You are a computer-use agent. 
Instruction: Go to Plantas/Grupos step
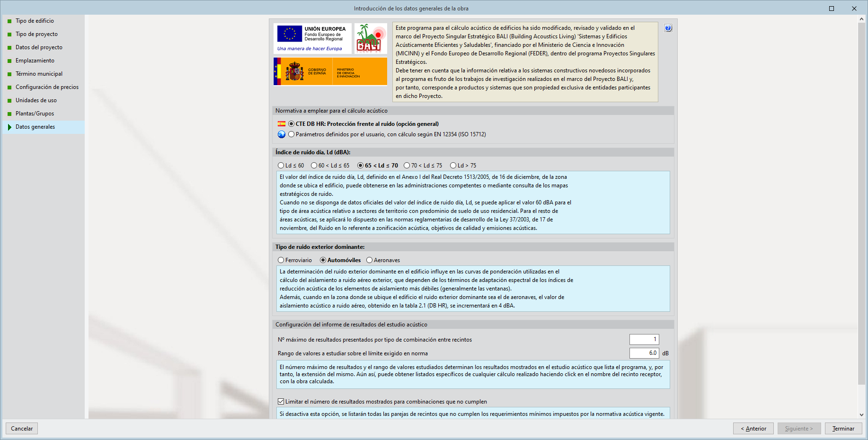click(x=44, y=114)
